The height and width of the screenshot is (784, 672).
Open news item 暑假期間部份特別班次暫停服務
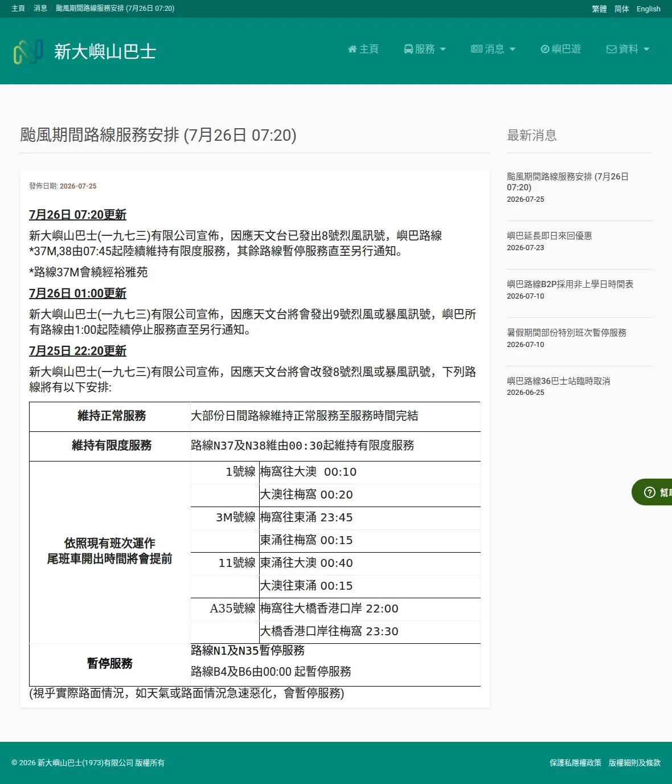(567, 332)
